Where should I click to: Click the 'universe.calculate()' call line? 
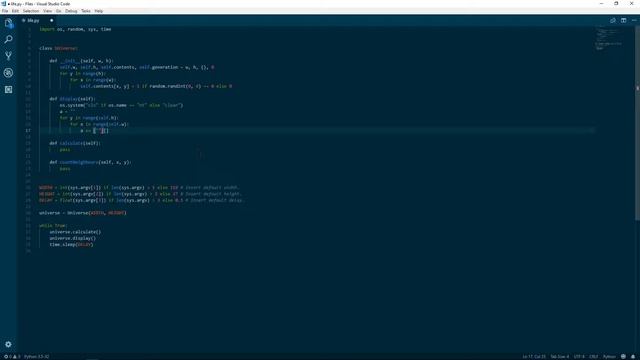pos(75,232)
